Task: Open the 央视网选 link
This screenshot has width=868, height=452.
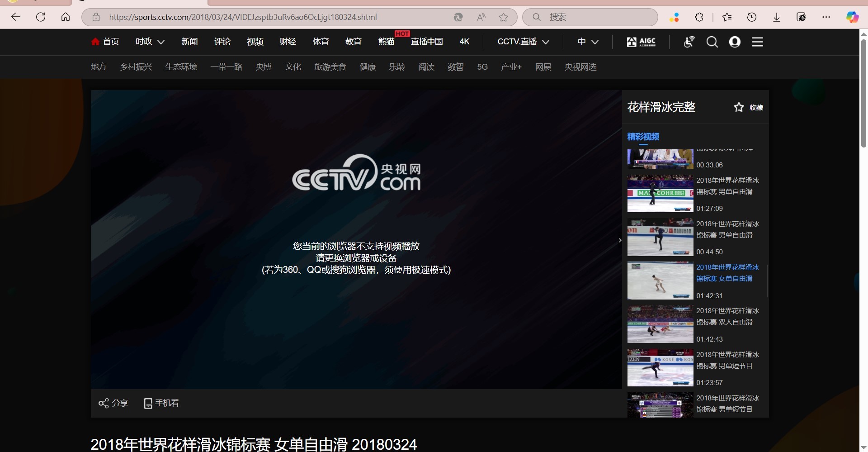Action: [x=580, y=67]
